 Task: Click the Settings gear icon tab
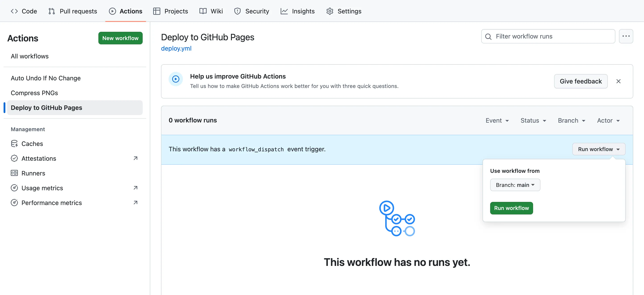pos(330,11)
